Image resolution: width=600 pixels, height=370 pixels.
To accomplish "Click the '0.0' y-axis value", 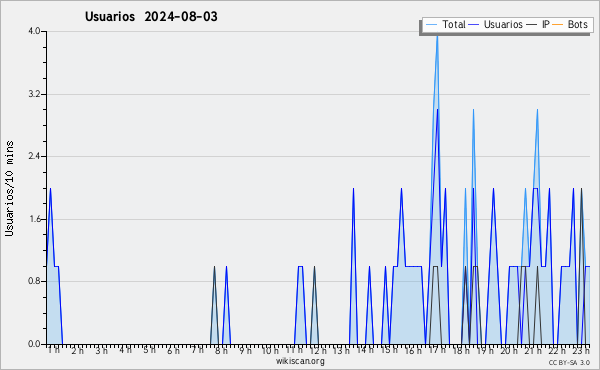I will [34, 344].
